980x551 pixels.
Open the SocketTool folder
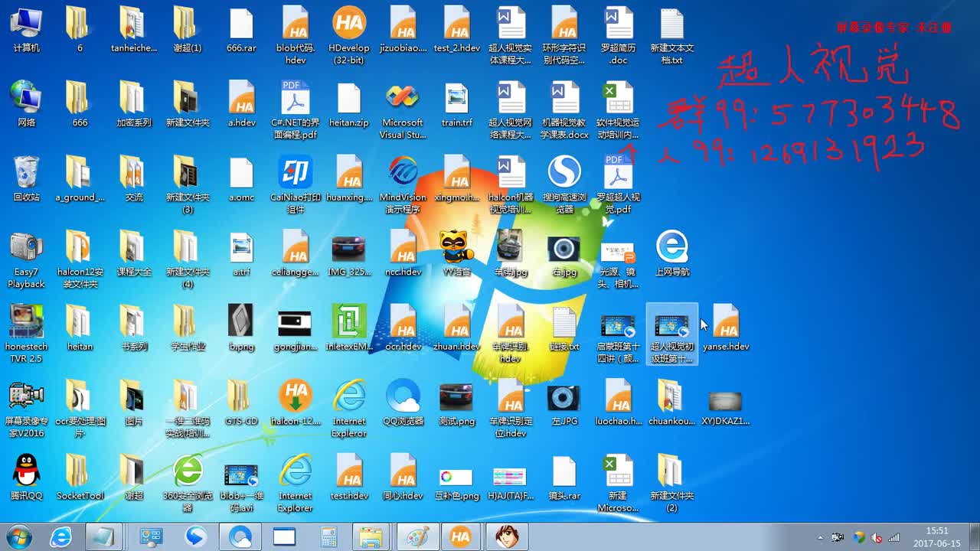80,478
